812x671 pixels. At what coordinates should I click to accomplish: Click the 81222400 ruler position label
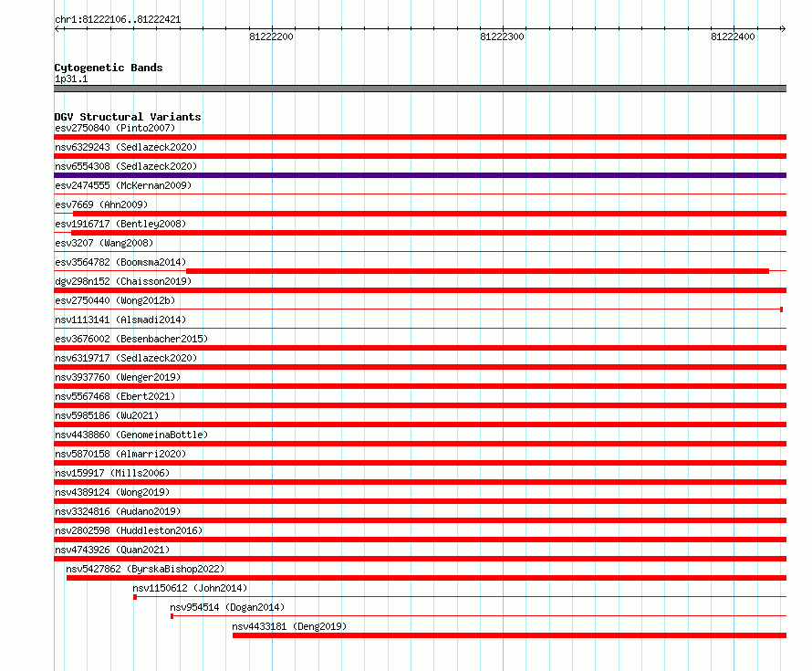pyautogui.click(x=733, y=37)
